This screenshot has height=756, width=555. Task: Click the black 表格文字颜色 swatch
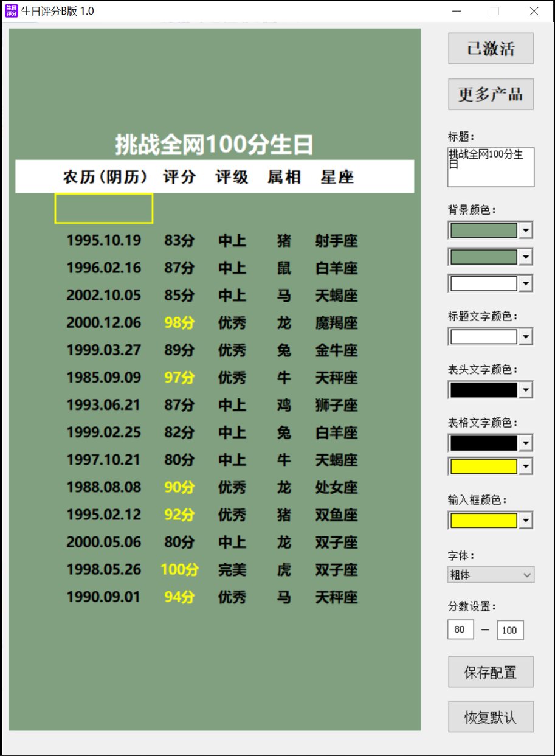pos(484,442)
